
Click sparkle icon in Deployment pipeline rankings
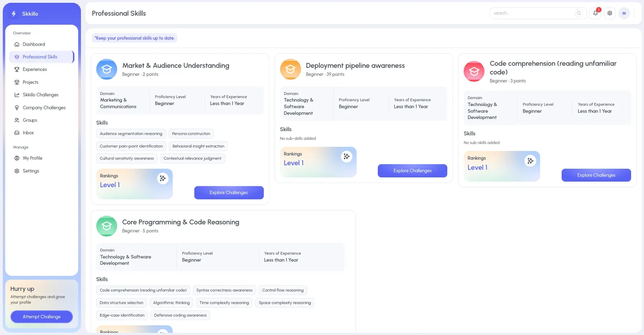[346, 156]
